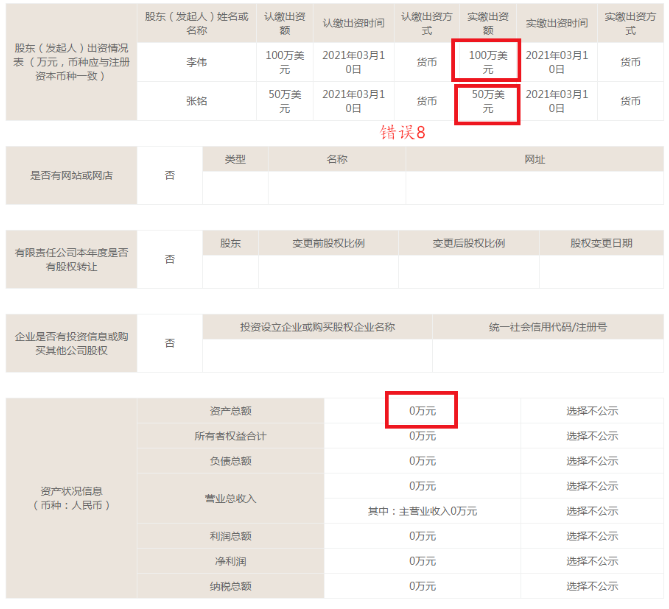Click the 统一社会信用代码/注册号 header
Viewport: 669px width, 609px height.
(x=548, y=327)
